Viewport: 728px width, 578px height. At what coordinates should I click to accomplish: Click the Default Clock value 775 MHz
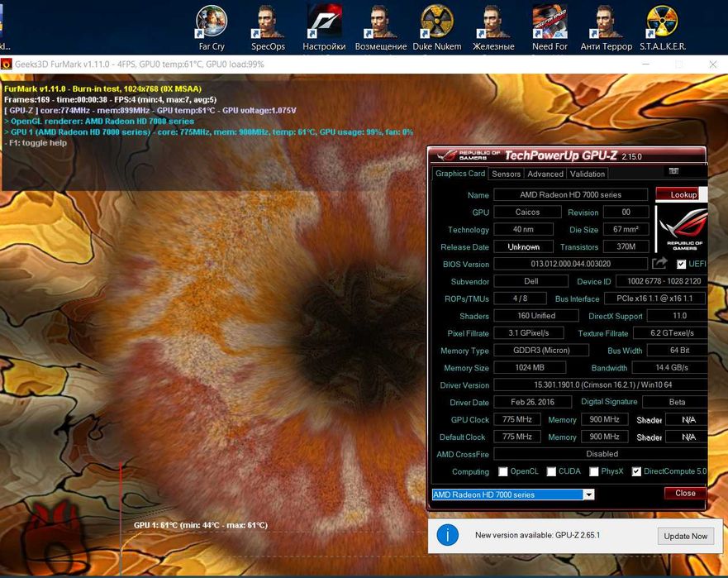point(517,437)
